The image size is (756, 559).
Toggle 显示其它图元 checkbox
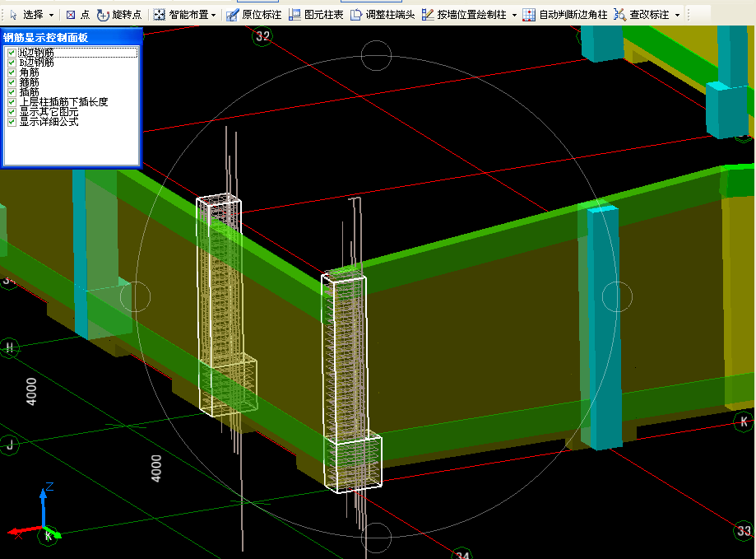12,112
